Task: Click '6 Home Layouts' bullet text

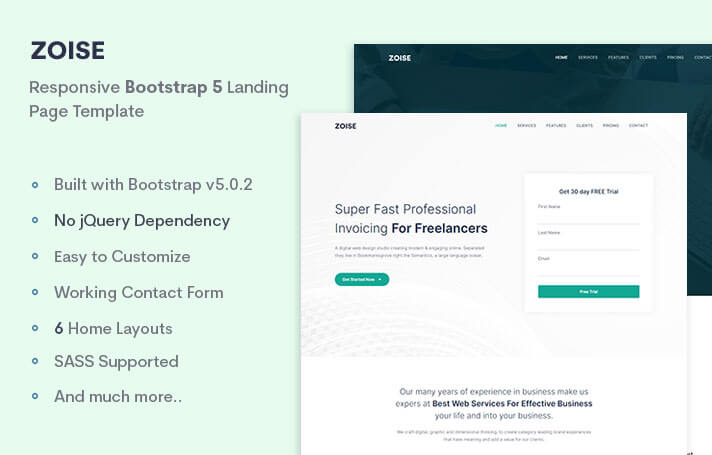Action: (113, 329)
